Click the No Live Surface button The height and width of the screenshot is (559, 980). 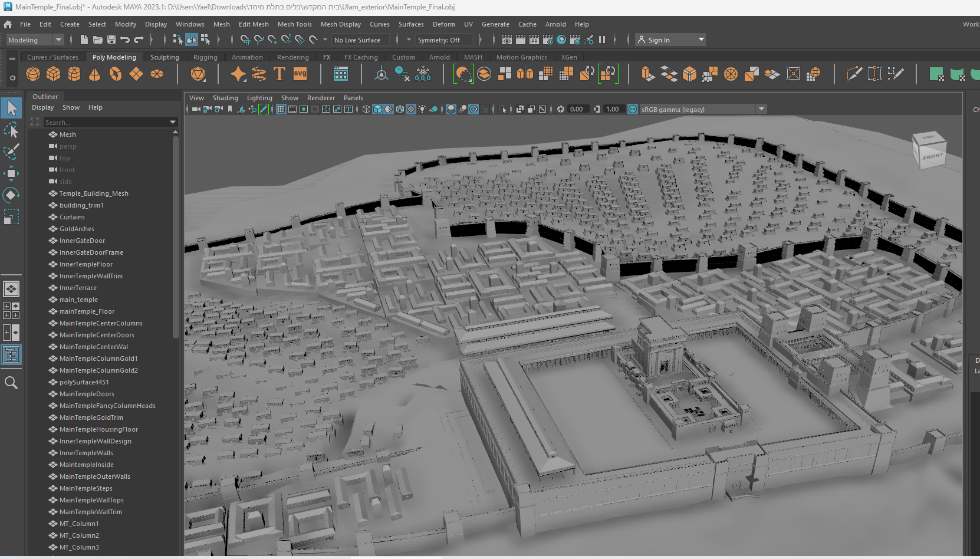357,40
